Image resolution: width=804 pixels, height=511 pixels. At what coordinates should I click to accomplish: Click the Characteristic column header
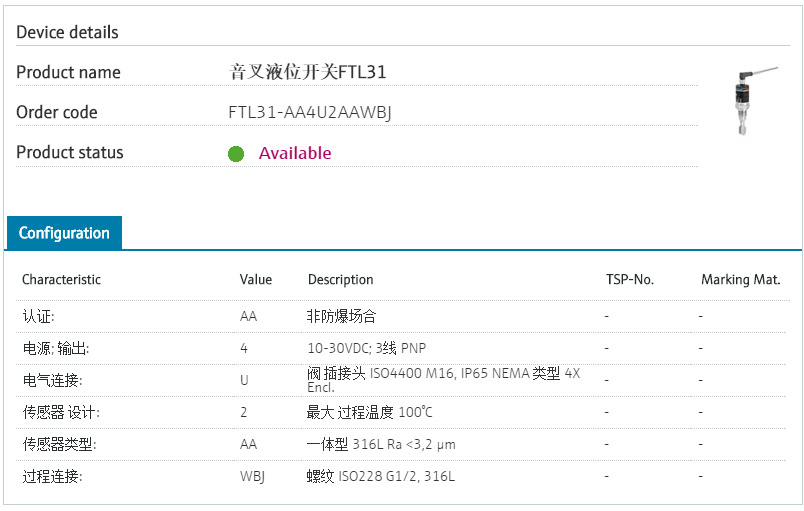62,280
